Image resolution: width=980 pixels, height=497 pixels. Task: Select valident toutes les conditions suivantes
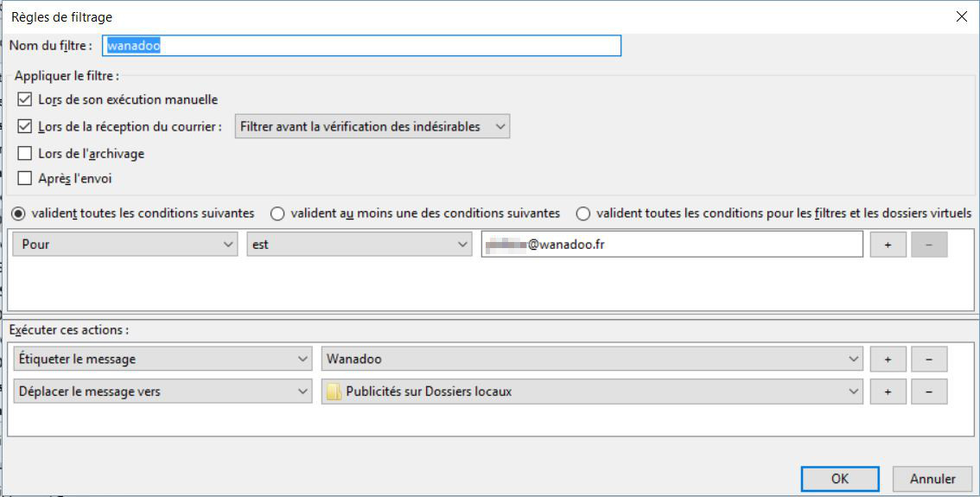(x=18, y=213)
